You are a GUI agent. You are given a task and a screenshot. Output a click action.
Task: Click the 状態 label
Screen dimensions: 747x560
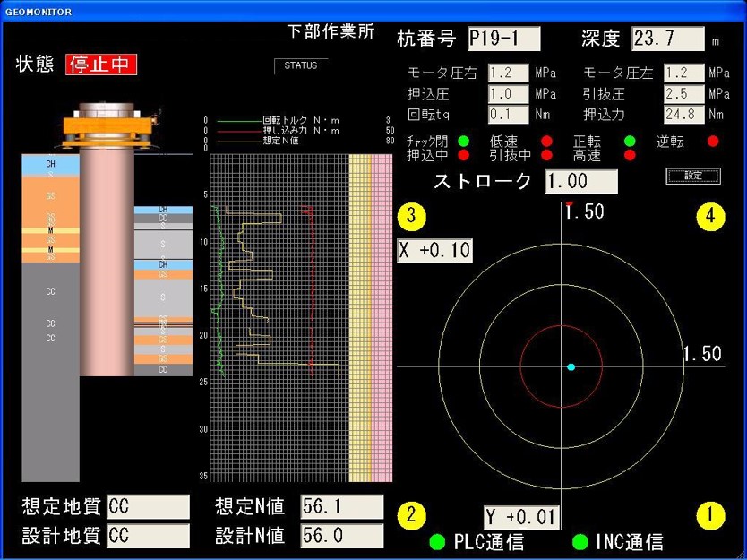35,64
